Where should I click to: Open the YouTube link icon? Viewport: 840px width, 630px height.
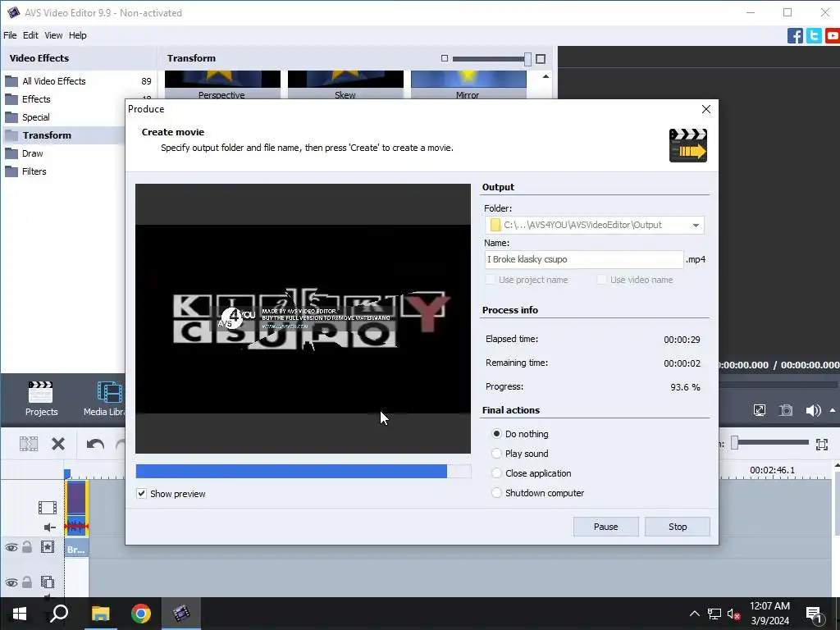click(833, 36)
